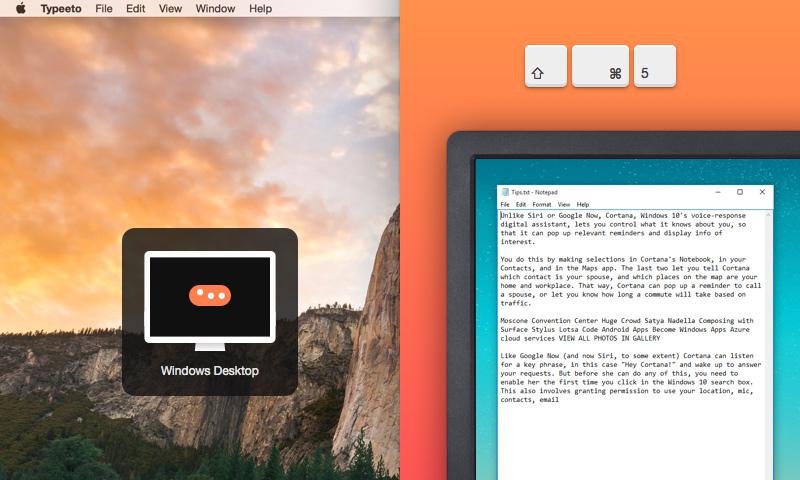Click the Windows Desktop monitor icon

click(210, 300)
